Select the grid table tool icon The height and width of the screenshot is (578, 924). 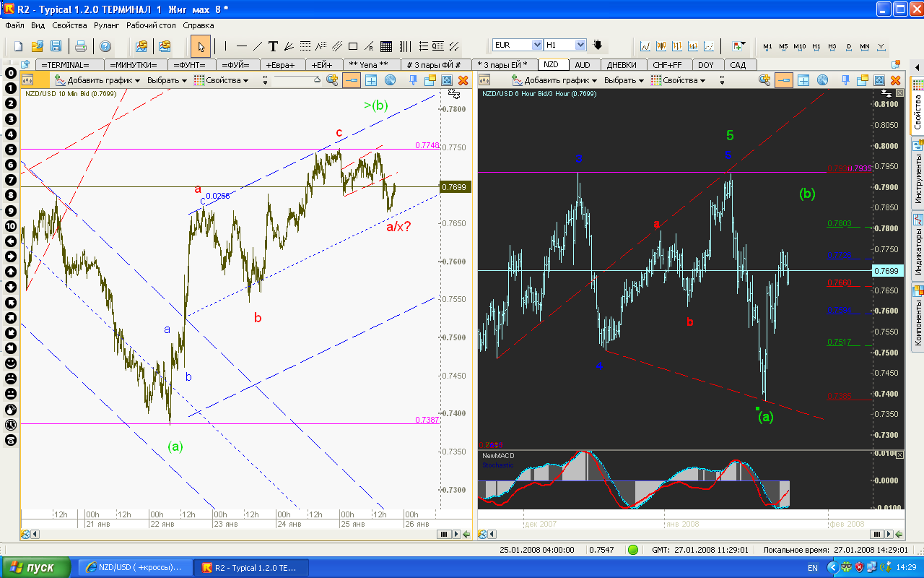click(386, 46)
